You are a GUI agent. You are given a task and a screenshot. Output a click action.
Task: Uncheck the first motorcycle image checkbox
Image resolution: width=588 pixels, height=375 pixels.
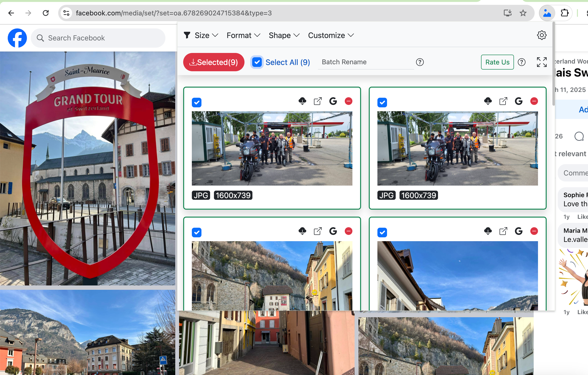pyautogui.click(x=197, y=103)
